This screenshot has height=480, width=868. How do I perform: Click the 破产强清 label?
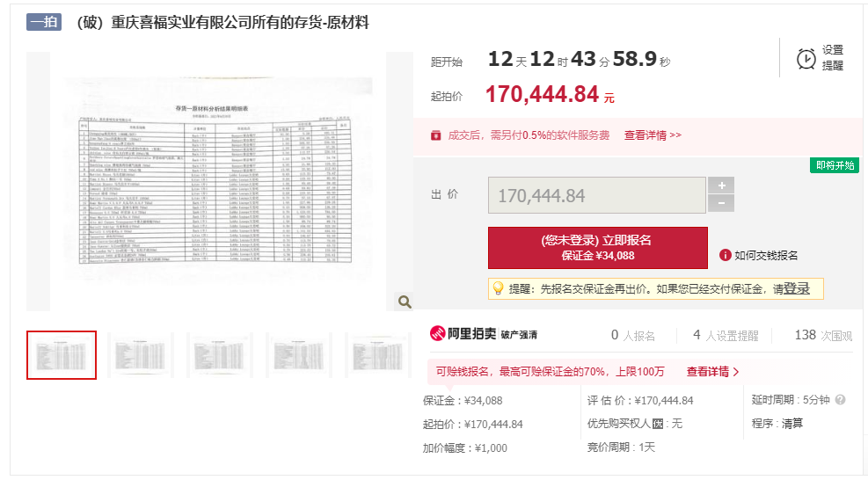click(x=519, y=335)
